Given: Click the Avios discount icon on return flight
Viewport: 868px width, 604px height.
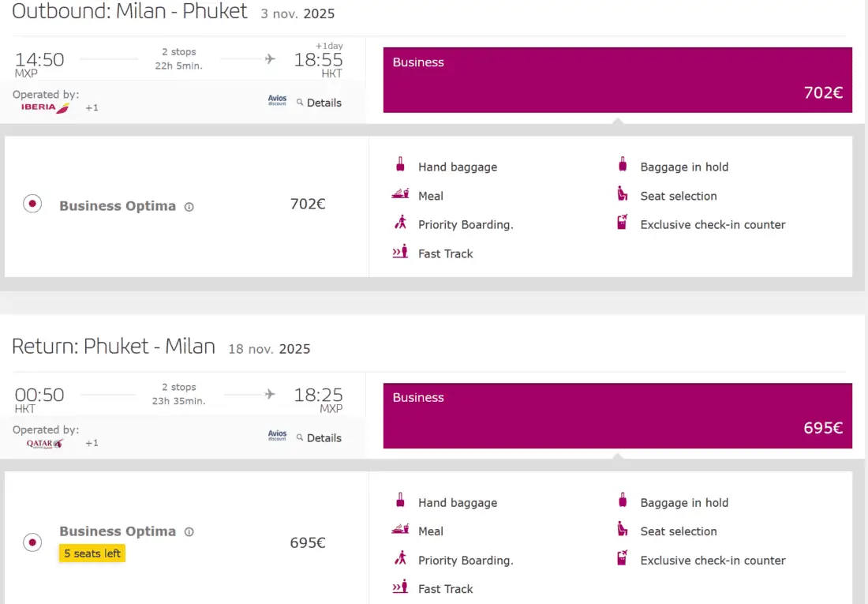Looking at the screenshot, I should pos(277,436).
